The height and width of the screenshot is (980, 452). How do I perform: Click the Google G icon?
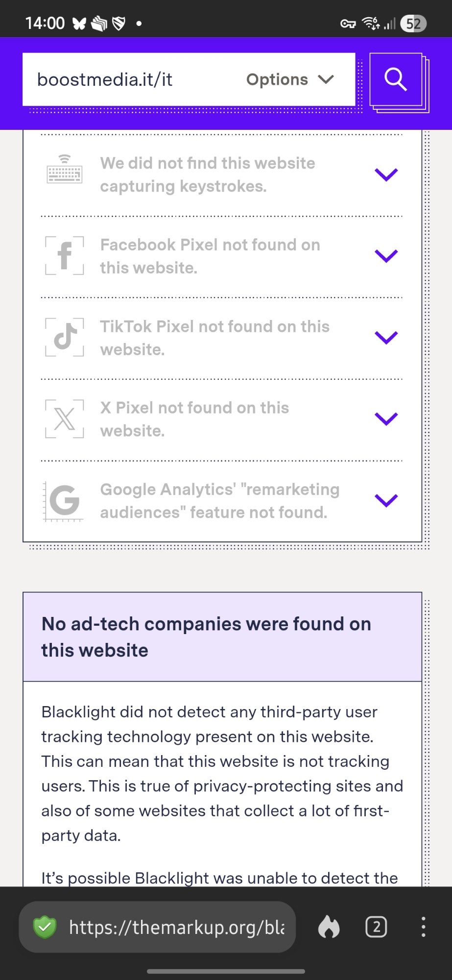64,501
